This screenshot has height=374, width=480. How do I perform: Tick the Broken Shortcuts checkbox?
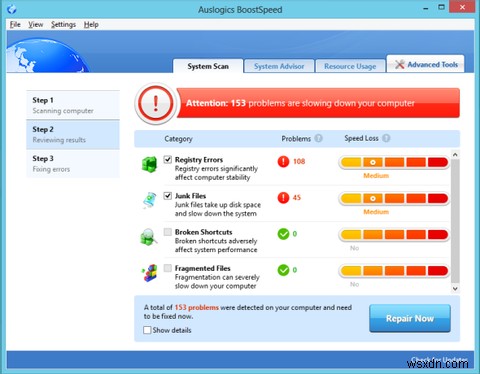168,232
